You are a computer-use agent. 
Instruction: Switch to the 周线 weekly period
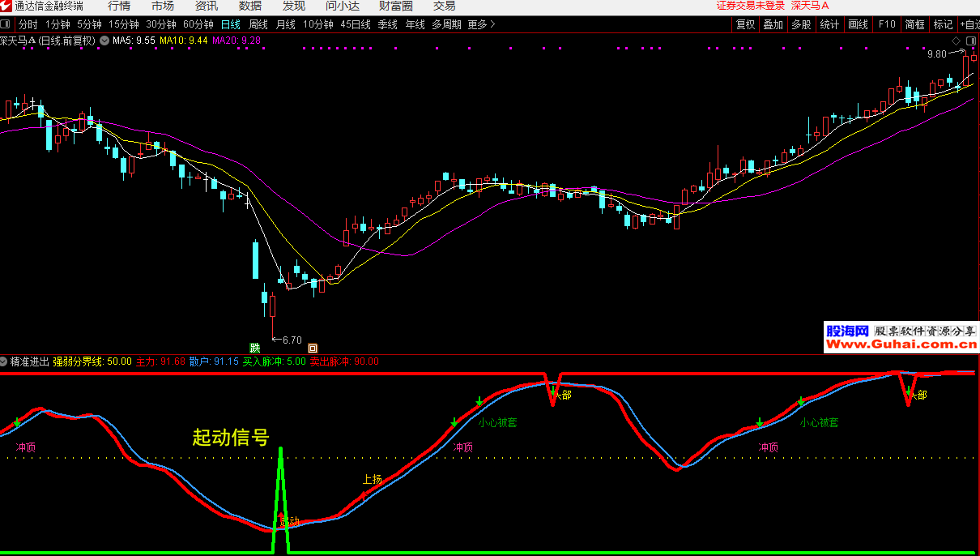(258, 24)
